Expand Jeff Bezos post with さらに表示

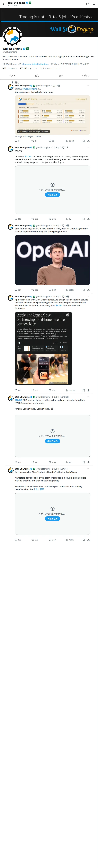point(39,489)
